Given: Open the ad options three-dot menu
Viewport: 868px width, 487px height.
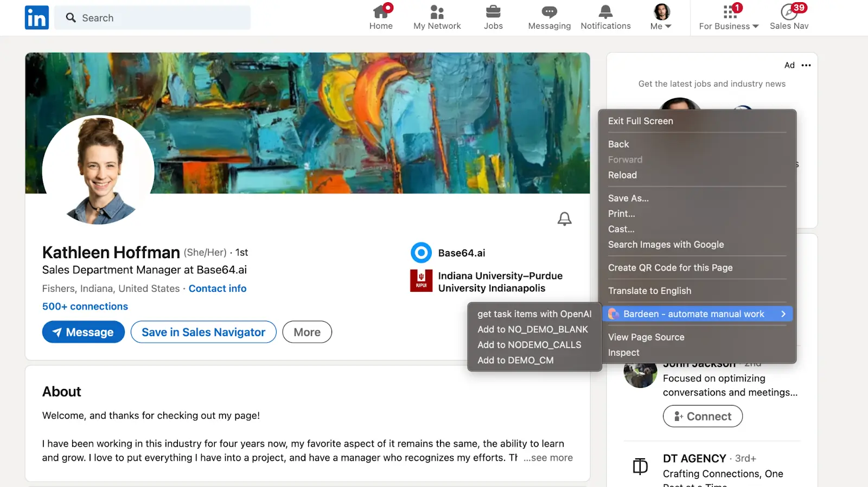Looking at the screenshot, I should click(806, 65).
